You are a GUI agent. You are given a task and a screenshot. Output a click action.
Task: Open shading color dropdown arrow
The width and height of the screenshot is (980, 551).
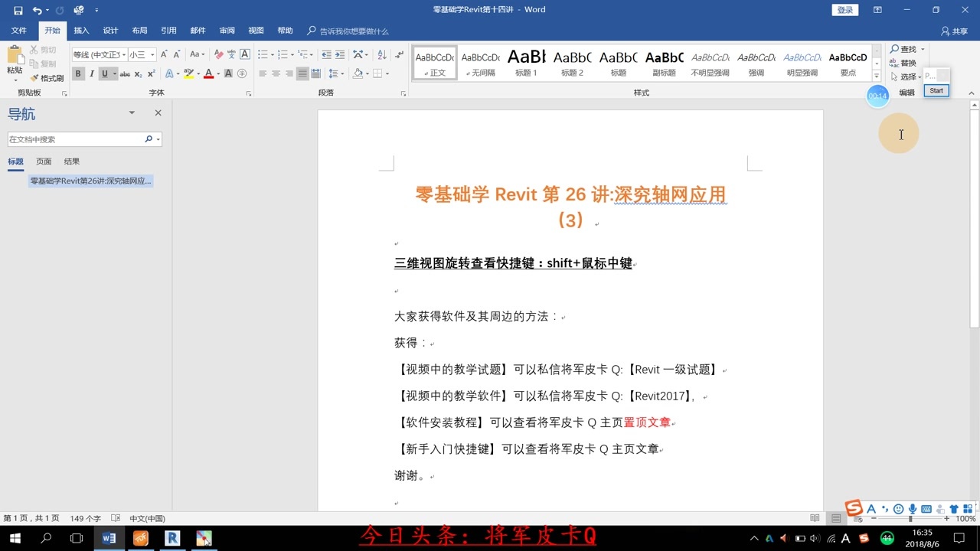click(367, 73)
